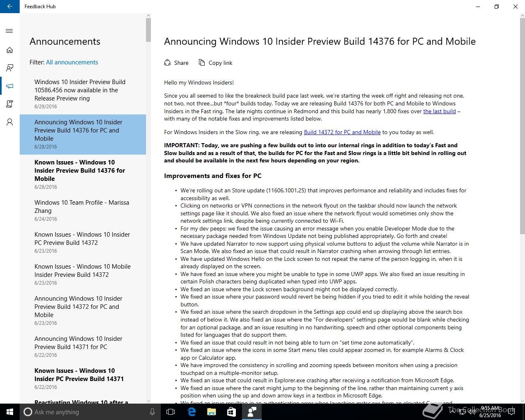This screenshot has height=420, width=525.
Task: Open Build 10586.456 Release Preview announcement
Action: [x=83, y=94]
